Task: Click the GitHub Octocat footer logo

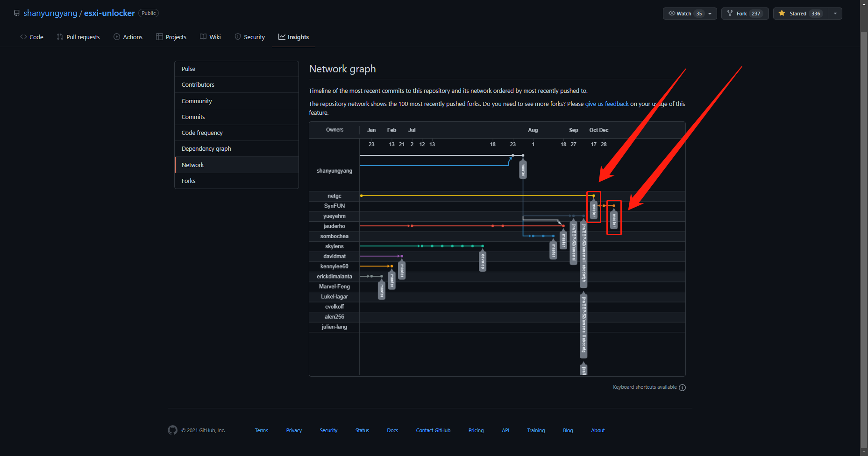Action: click(x=172, y=430)
